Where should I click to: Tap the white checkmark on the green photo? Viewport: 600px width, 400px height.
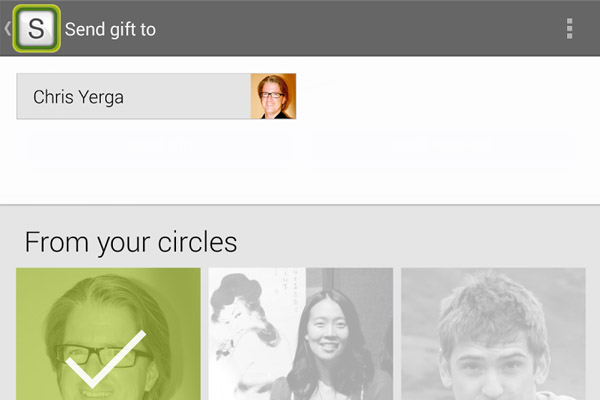tap(105, 359)
